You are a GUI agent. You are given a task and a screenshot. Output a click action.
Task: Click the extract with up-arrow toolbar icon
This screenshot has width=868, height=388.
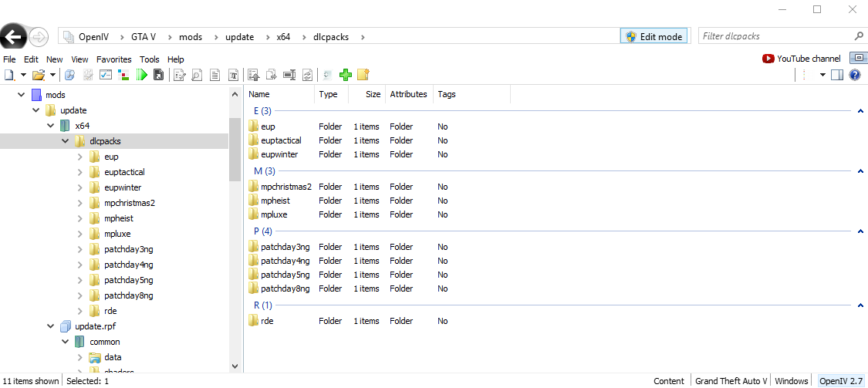pyautogui.click(x=254, y=75)
